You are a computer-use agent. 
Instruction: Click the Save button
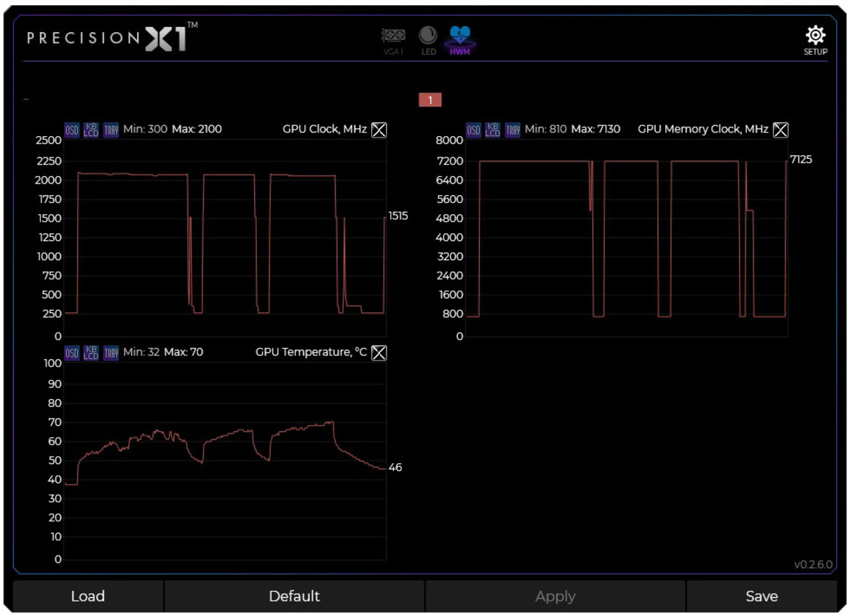pos(762,596)
